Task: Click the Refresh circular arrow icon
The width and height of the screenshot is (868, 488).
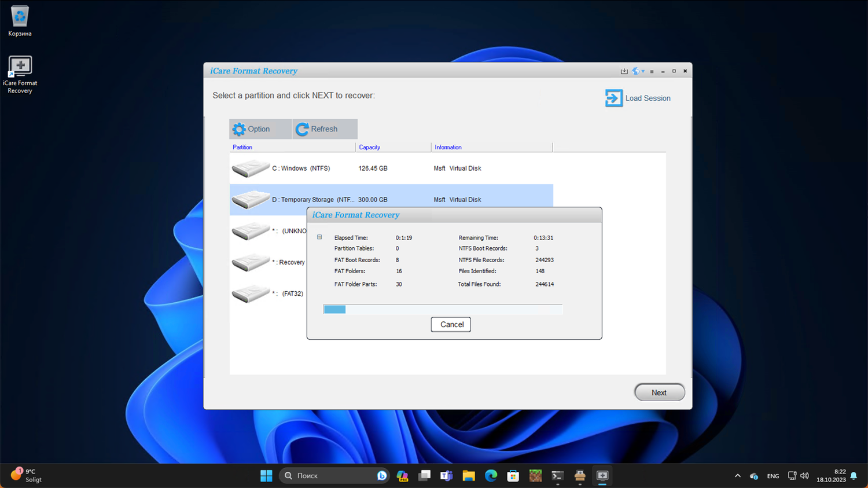Action: (x=302, y=129)
